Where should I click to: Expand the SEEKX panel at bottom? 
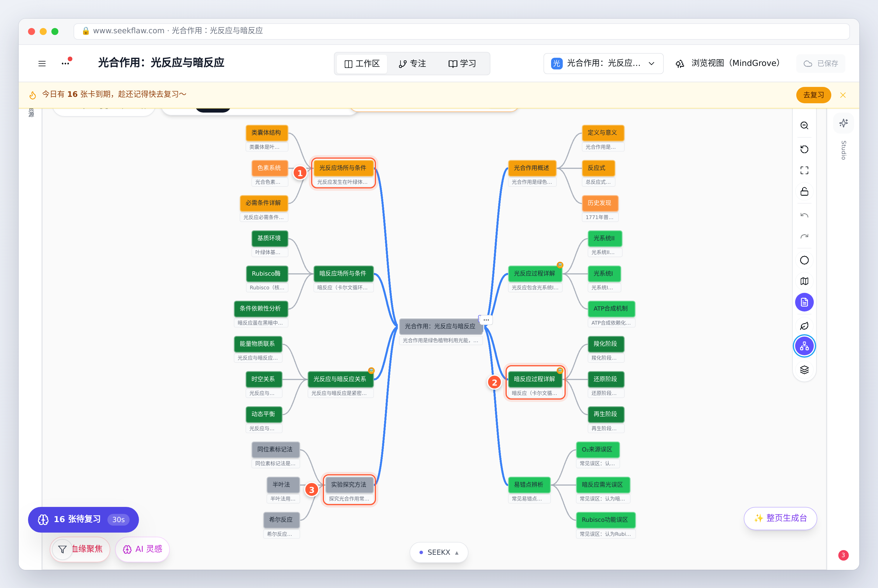point(439,552)
